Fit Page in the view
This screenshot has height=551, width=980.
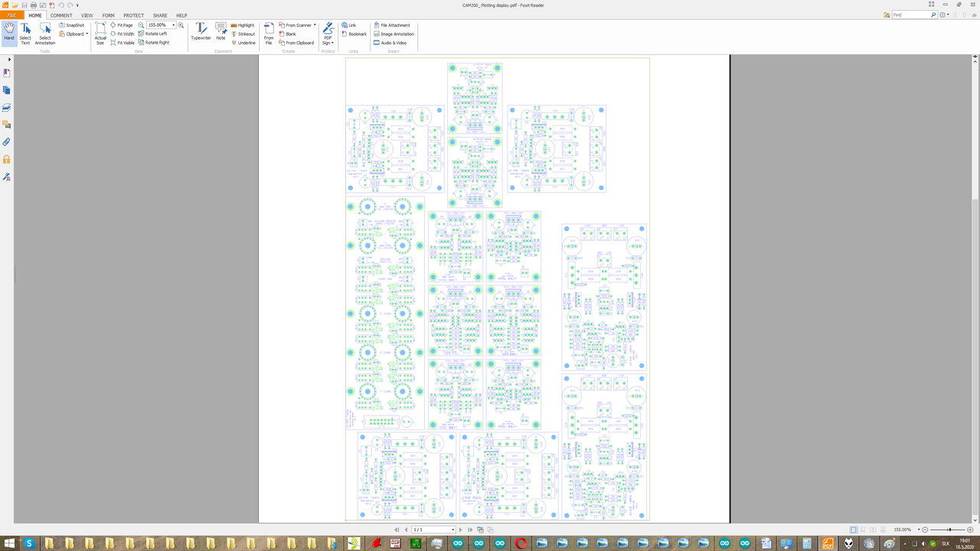click(122, 25)
